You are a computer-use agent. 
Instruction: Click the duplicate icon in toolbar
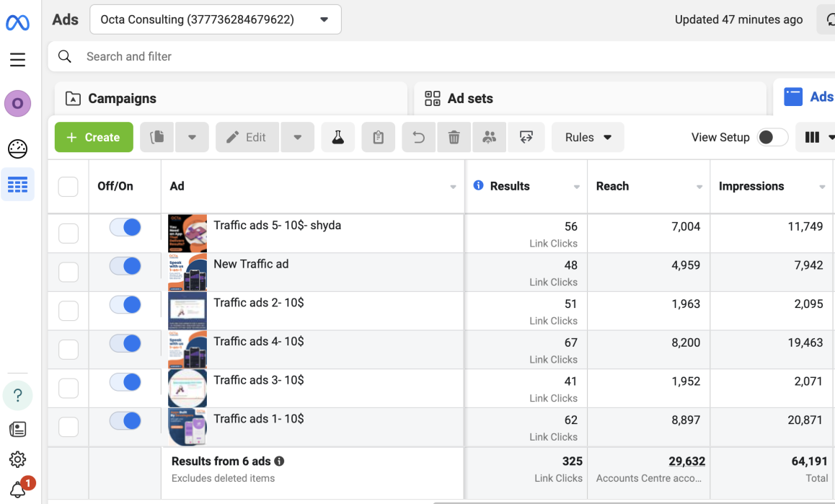(x=157, y=138)
